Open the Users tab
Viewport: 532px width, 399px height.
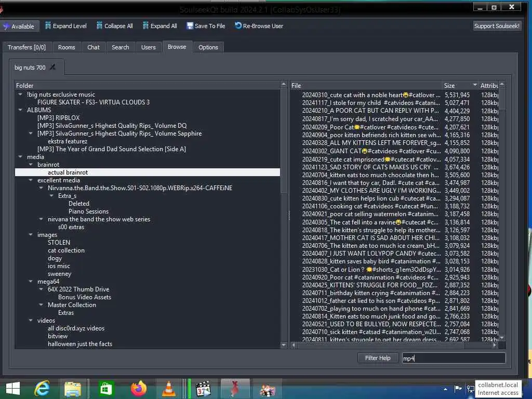point(148,47)
